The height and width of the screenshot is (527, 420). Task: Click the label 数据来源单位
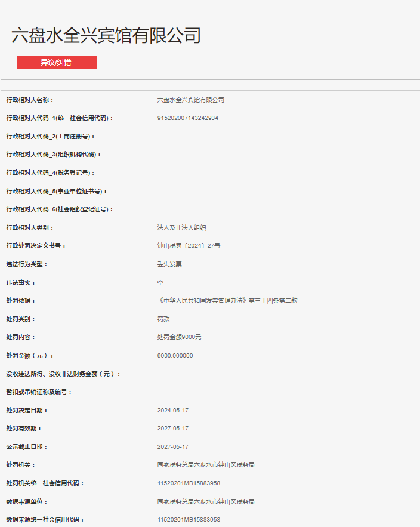coord(26,502)
